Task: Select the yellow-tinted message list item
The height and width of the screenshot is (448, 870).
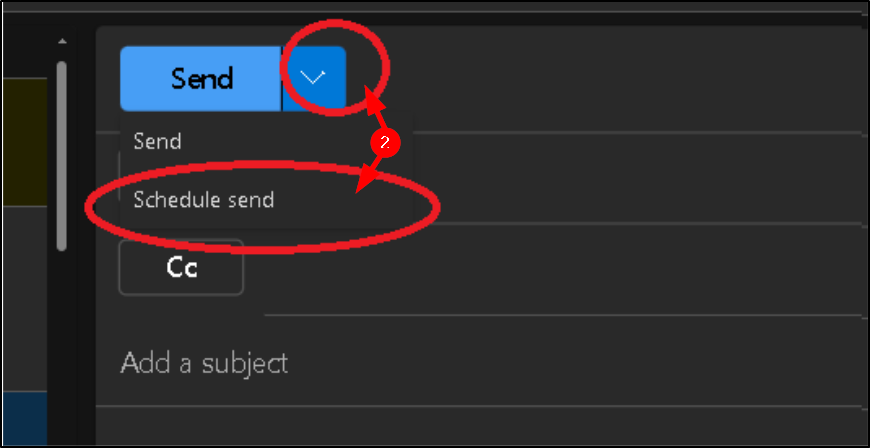Action: tap(25, 142)
